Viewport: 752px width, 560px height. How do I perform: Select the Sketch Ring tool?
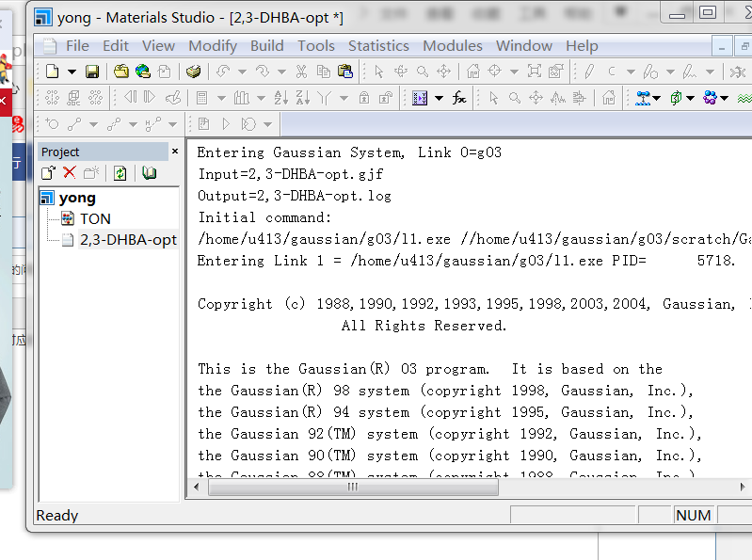(x=650, y=72)
